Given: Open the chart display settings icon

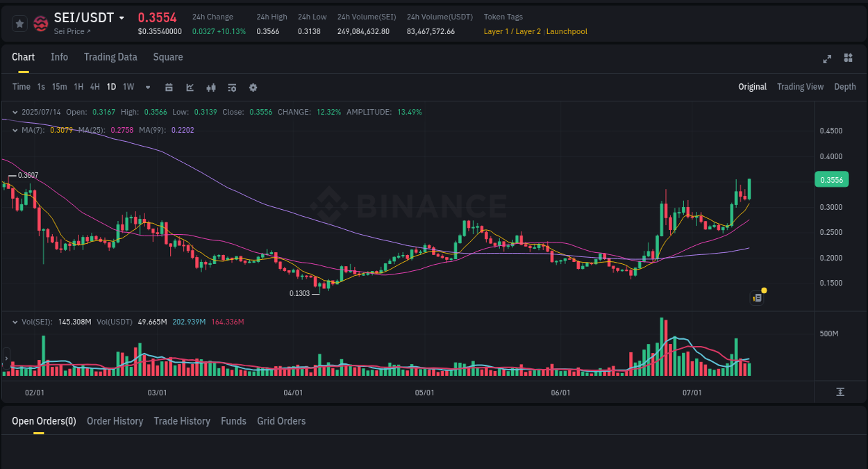Looking at the screenshot, I should pyautogui.click(x=231, y=87).
